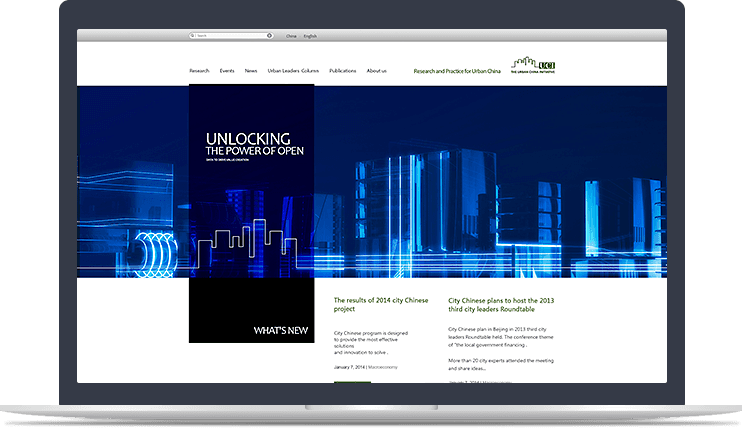Click the Macroeconomy category tag
The image size is (742, 429).
[x=382, y=367]
